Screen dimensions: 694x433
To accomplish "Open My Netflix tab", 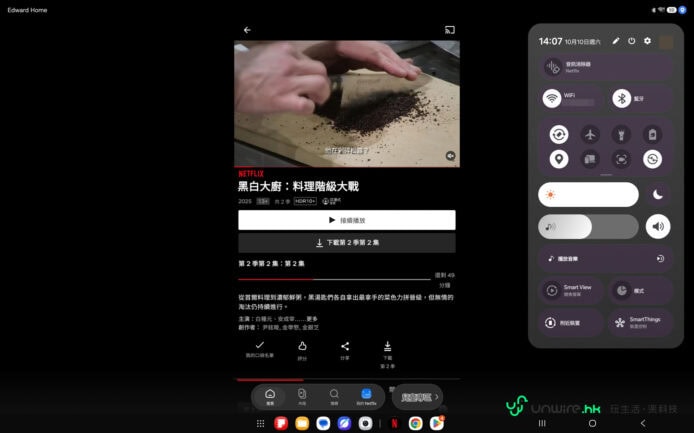I will click(x=366, y=397).
